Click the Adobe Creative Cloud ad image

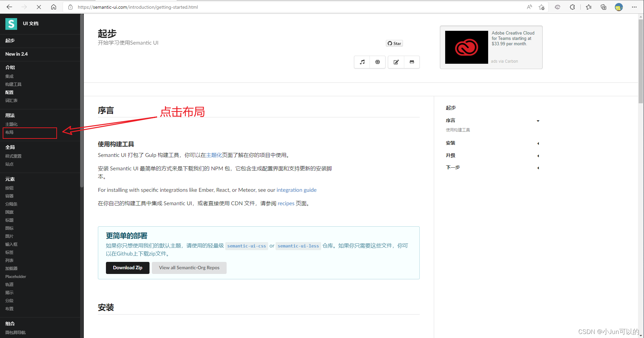click(466, 47)
